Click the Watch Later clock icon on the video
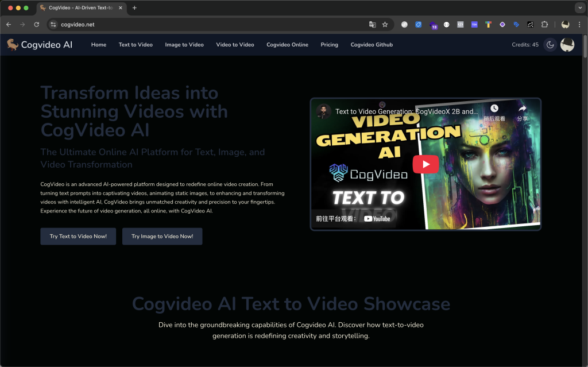 coord(494,109)
